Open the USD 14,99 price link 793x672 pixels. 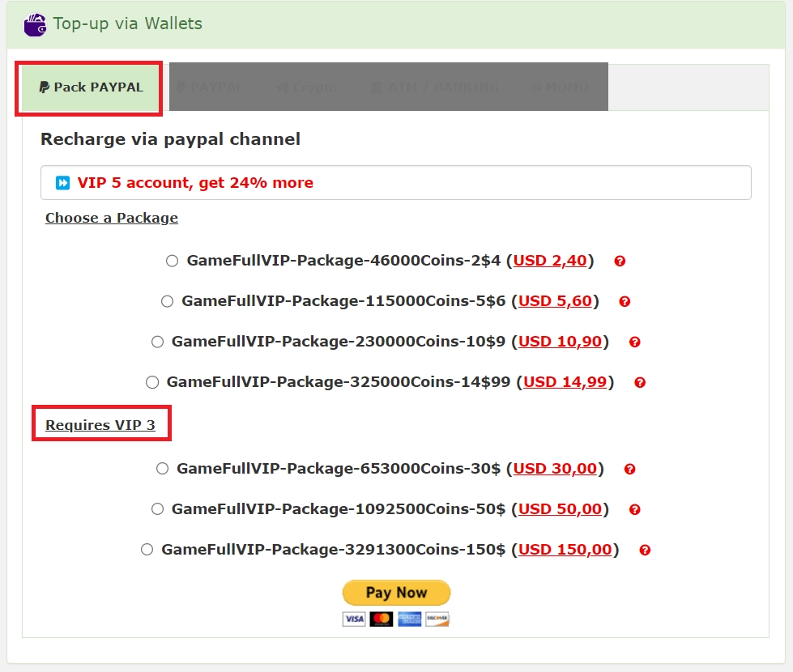[x=565, y=382]
